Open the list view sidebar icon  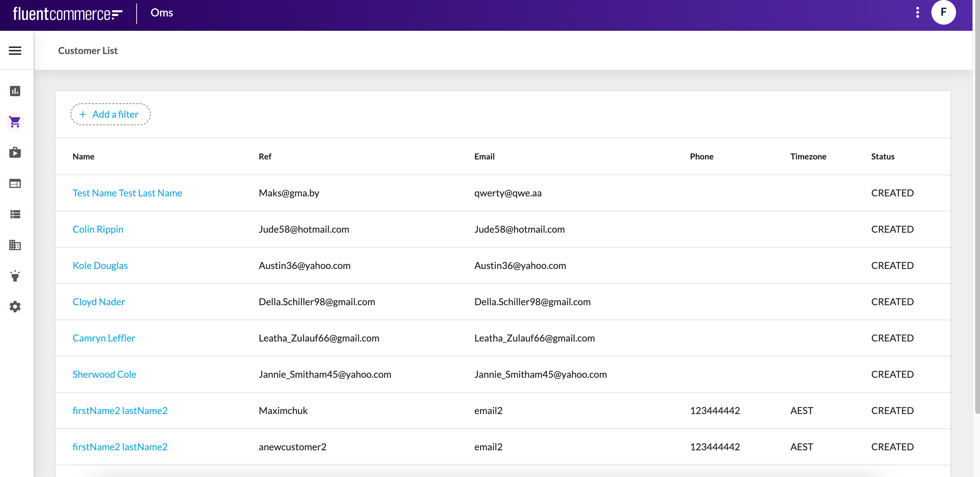pos(15,214)
